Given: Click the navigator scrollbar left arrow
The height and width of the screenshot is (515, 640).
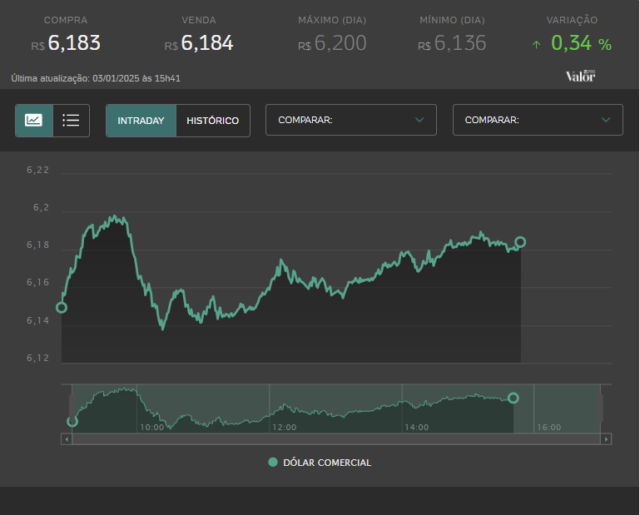Looking at the screenshot, I should pos(67,439).
